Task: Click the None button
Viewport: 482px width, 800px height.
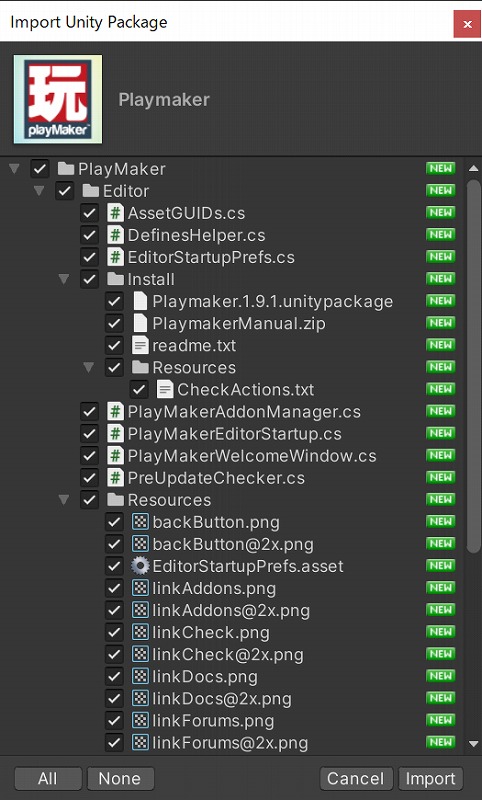Action: (120, 779)
